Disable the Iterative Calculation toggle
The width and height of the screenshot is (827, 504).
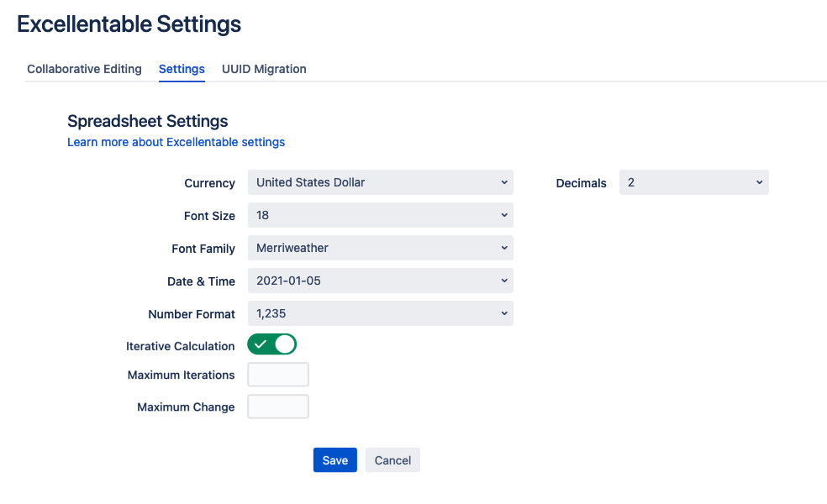272,344
